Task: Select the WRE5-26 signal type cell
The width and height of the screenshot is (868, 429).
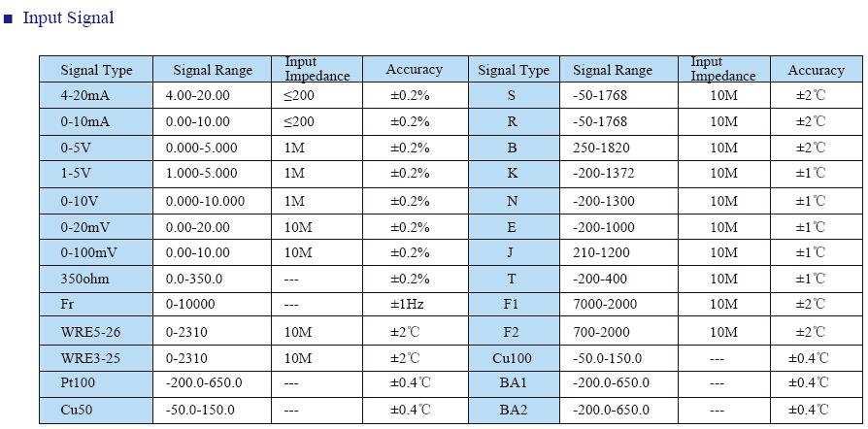Action: 96,333
